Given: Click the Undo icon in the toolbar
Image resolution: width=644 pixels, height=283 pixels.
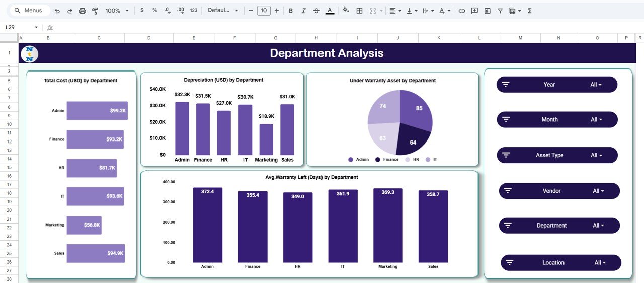Looking at the screenshot, I should tap(57, 11).
